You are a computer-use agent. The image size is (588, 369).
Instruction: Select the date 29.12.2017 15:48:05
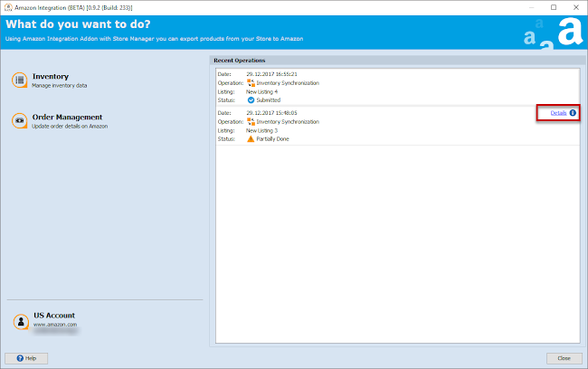tap(271, 113)
